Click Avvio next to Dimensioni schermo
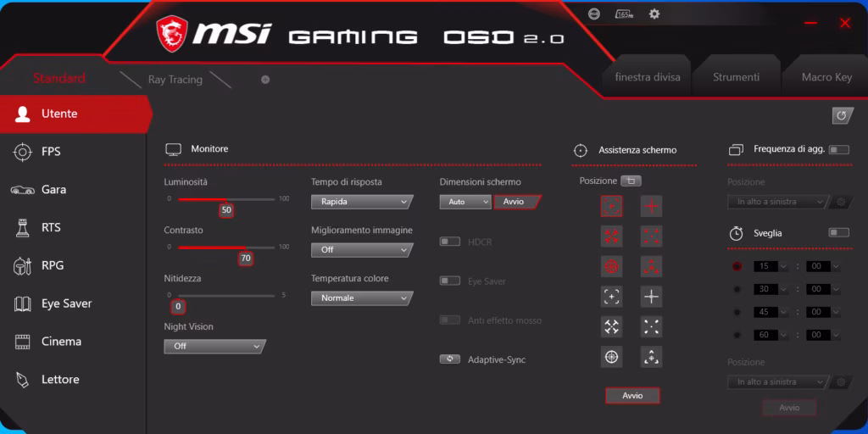This screenshot has height=434, width=868. [x=516, y=202]
